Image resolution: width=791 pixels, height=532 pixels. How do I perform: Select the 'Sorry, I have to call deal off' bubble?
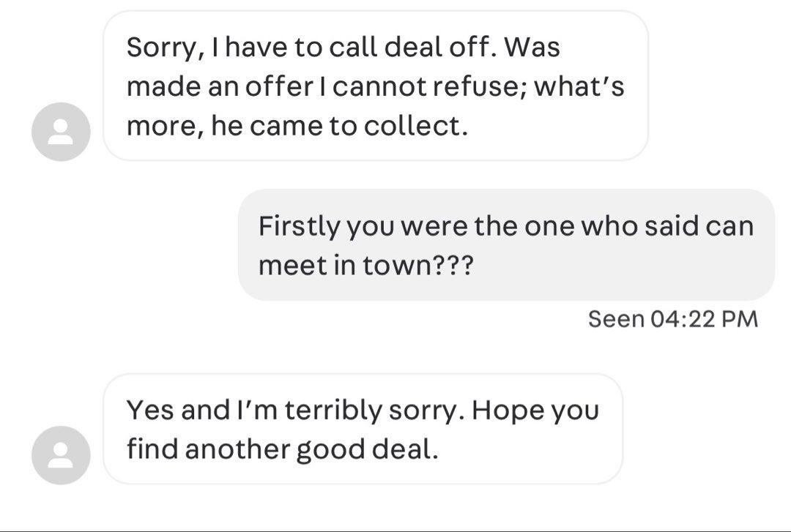coord(375,86)
